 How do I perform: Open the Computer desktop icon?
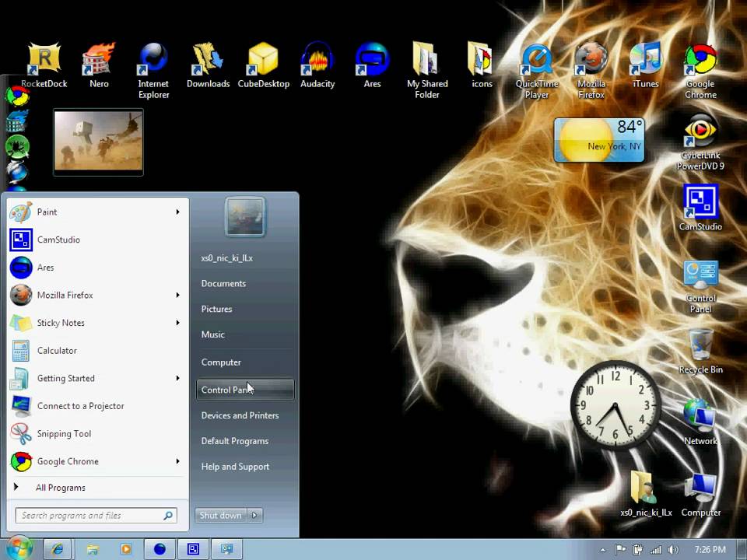pos(700,495)
